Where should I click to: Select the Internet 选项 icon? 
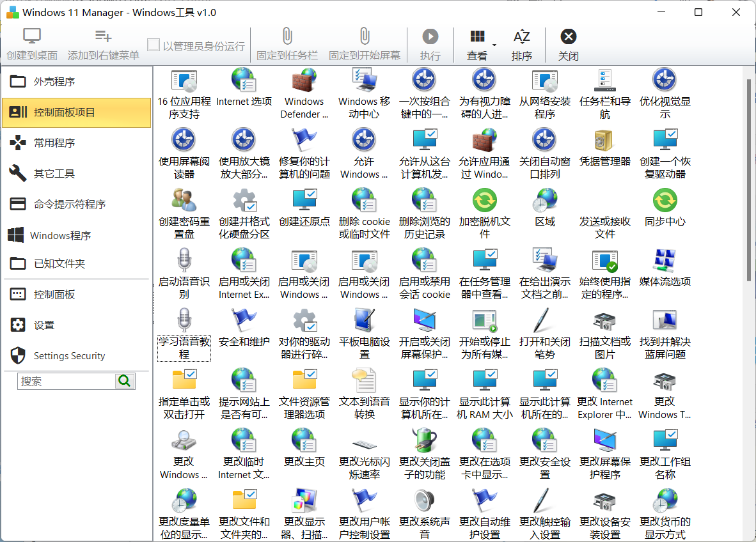click(x=244, y=81)
